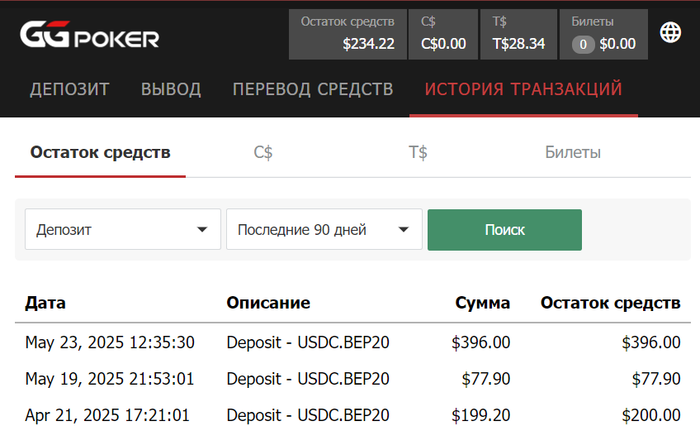Click the C$0.00 balance box

click(444, 34)
